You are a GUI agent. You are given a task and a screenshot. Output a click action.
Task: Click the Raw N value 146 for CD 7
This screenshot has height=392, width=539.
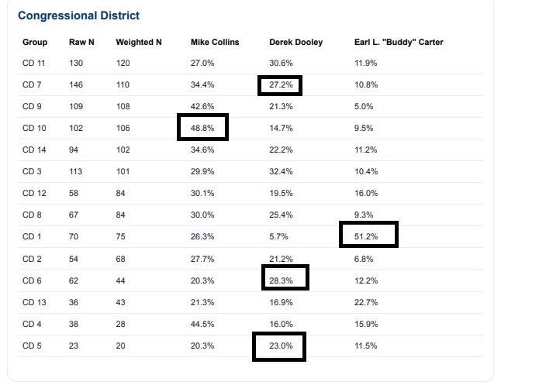pyautogui.click(x=76, y=84)
